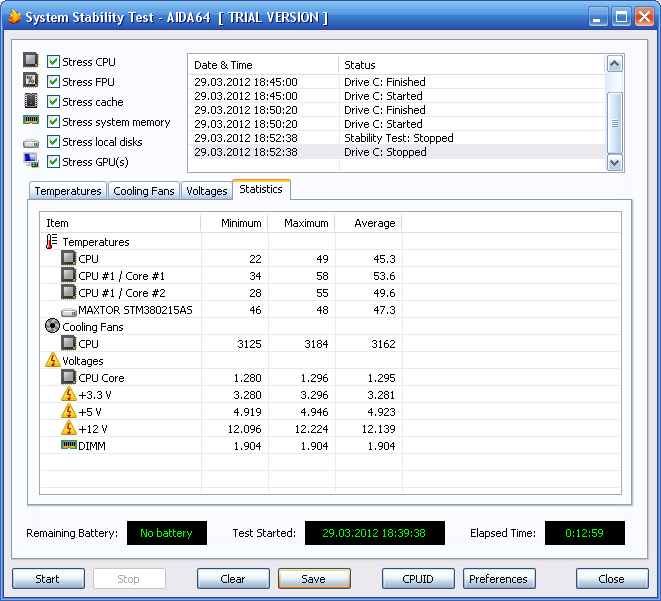Uncheck the Stress CPU checkbox
The height and width of the screenshot is (601, 661).
coord(53,62)
